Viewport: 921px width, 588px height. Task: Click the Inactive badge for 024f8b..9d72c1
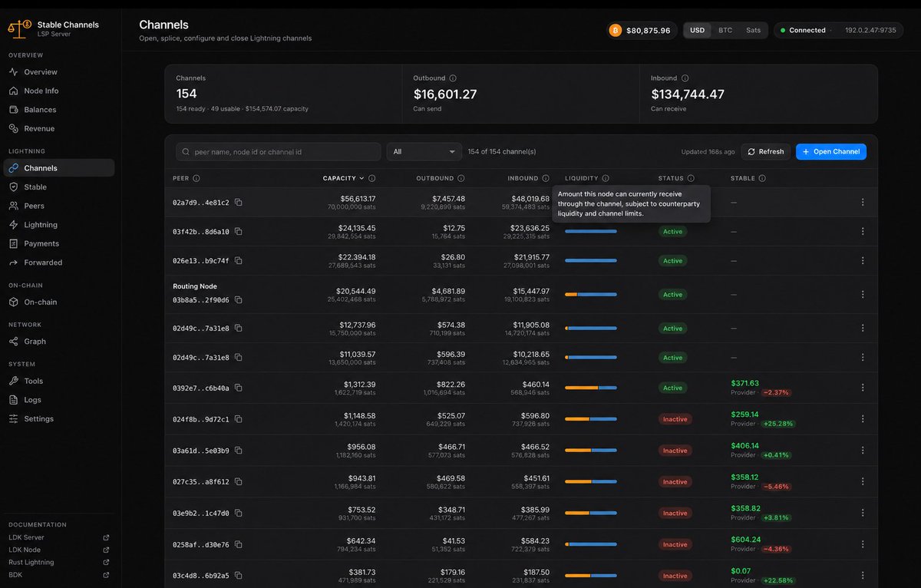pyautogui.click(x=675, y=420)
